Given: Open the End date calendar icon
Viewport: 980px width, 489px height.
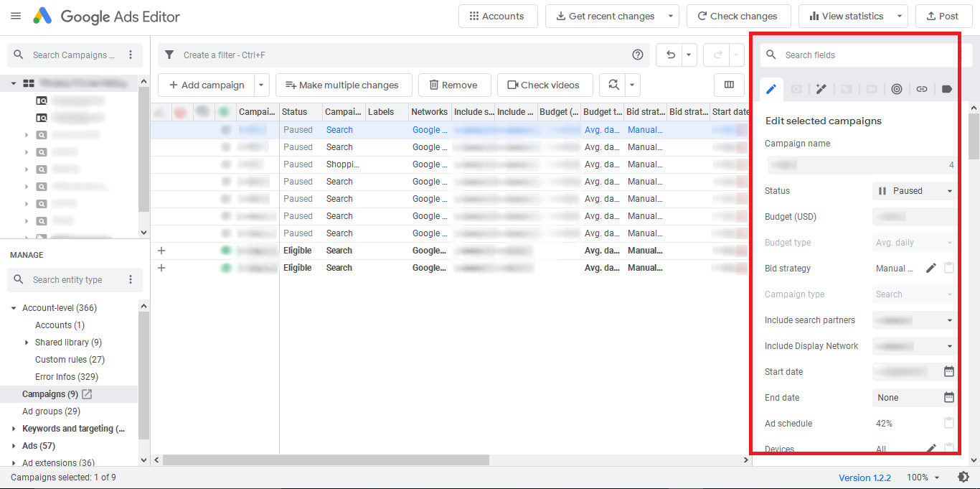Looking at the screenshot, I should [x=949, y=397].
